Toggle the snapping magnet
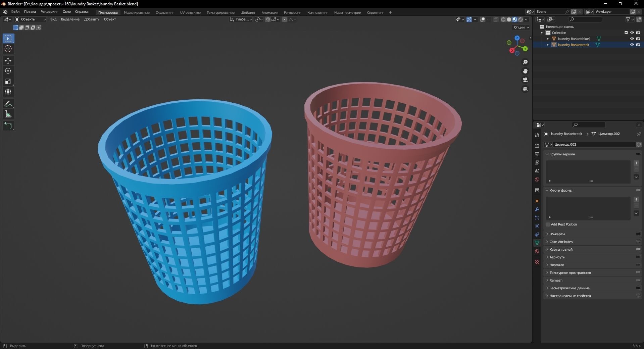Viewport: 644px width, 349px height. coord(267,19)
